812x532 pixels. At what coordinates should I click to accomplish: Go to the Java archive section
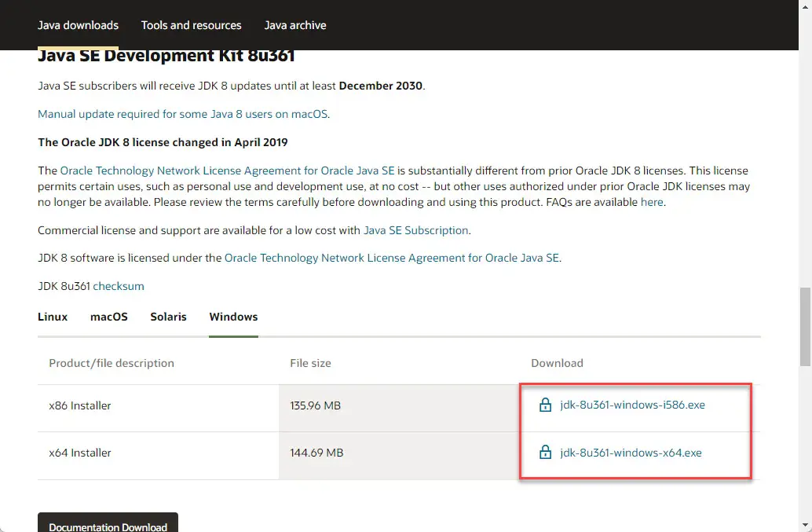pos(295,25)
